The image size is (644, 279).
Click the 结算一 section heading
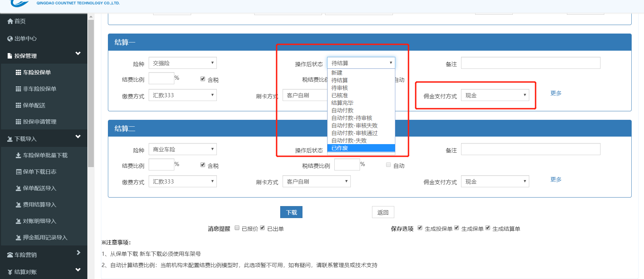[x=125, y=42]
